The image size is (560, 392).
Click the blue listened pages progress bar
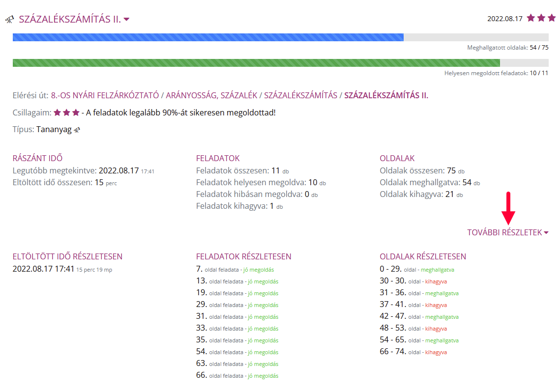click(x=208, y=37)
